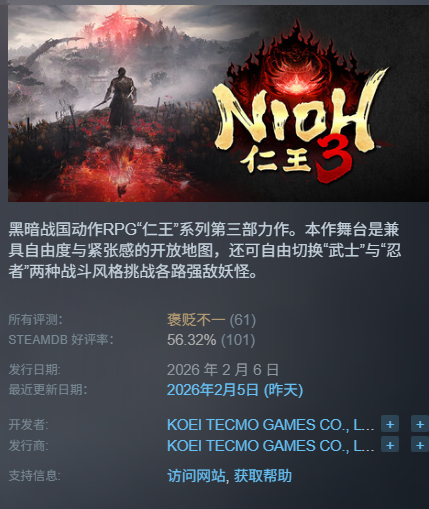The height and width of the screenshot is (509, 429).
Task: Click the 最近更新日期 label
Action: (47, 390)
